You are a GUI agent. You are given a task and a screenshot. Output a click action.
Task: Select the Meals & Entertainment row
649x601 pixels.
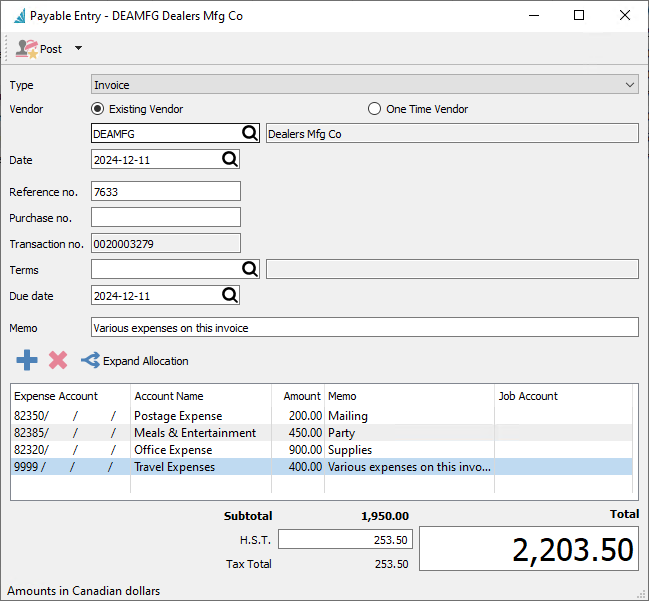(322, 433)
